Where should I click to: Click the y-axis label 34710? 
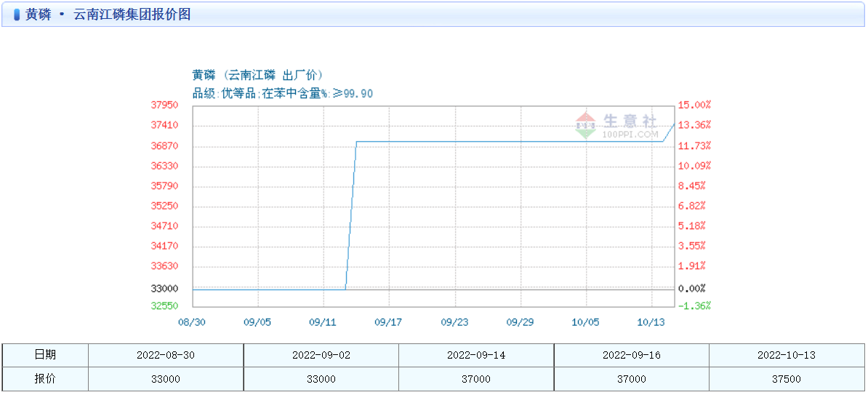point(165,226)
